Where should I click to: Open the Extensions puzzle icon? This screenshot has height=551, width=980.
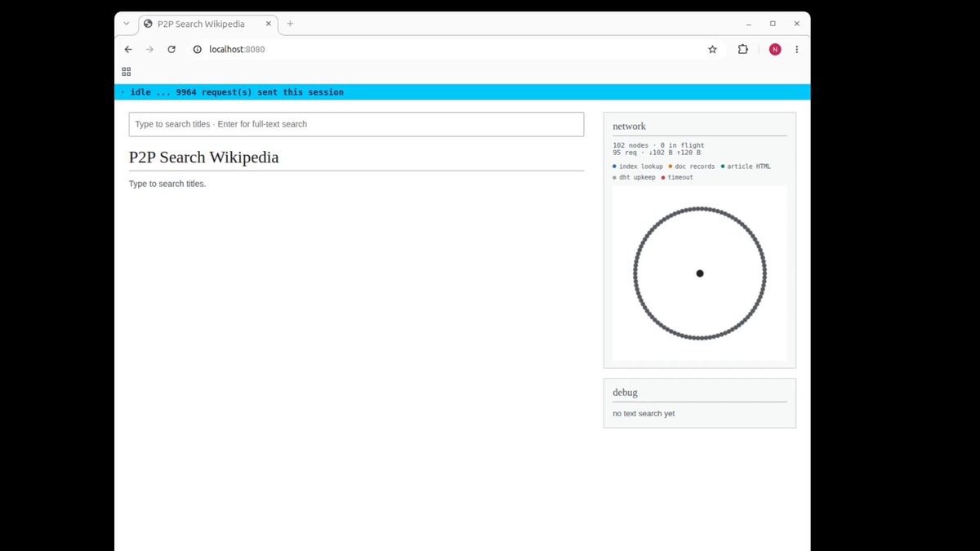[742, 49]
